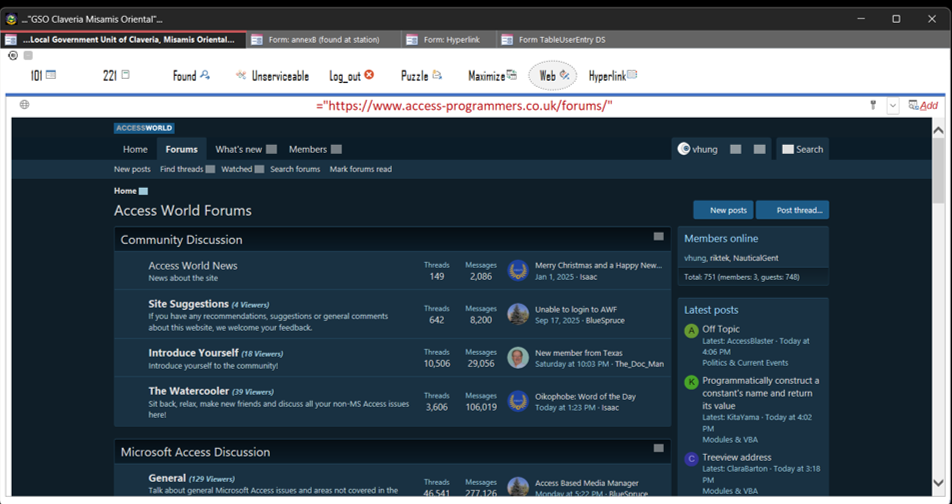
Task: Open the Treeview address latest post
Action: pos(737,457)
